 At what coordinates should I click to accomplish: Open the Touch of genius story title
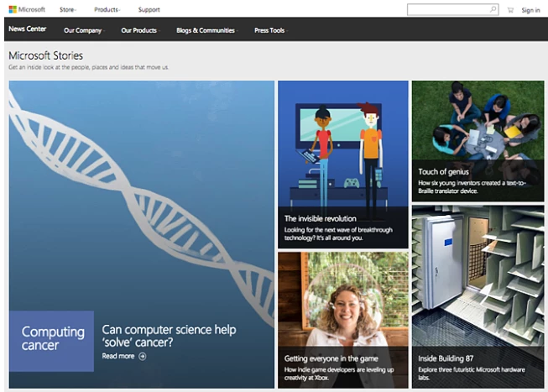pyautogui.click(x=443, y=172)
